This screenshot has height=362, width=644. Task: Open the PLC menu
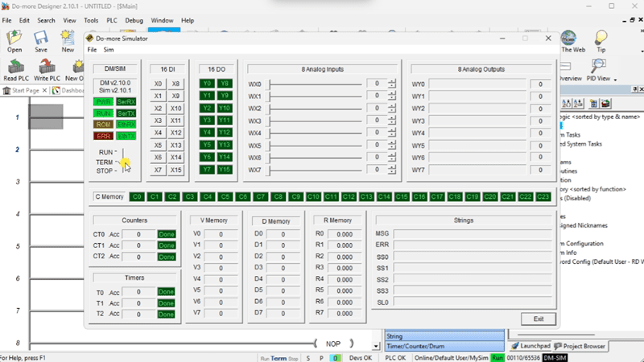click(x=111, y=19)
